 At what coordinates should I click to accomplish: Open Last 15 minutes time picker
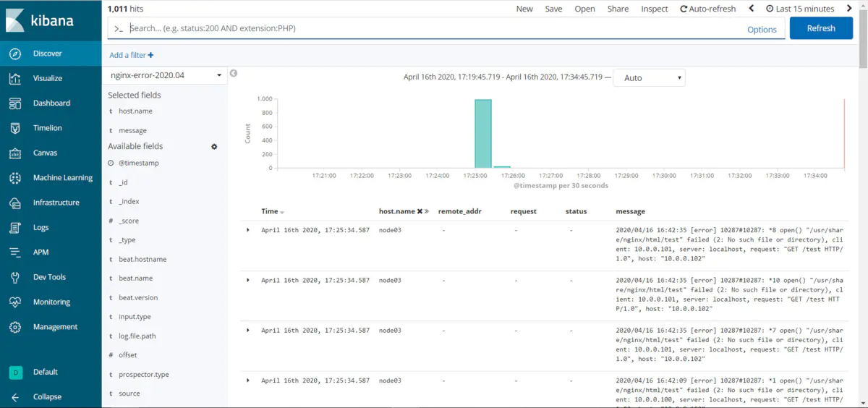(x=800, y=9)
